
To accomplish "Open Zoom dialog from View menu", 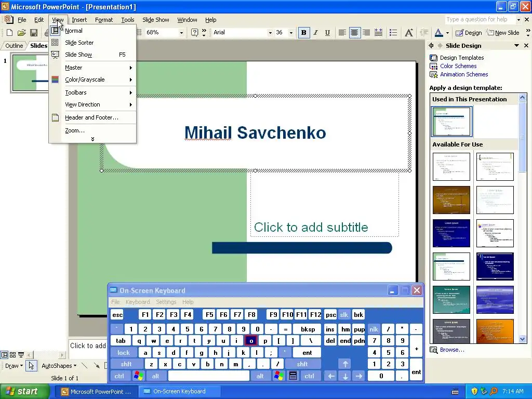I will [92, 130].
